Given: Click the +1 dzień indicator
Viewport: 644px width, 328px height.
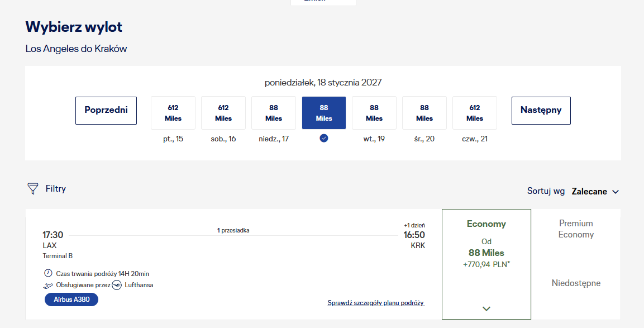Looking at the screenshot, I should [414, 225].
